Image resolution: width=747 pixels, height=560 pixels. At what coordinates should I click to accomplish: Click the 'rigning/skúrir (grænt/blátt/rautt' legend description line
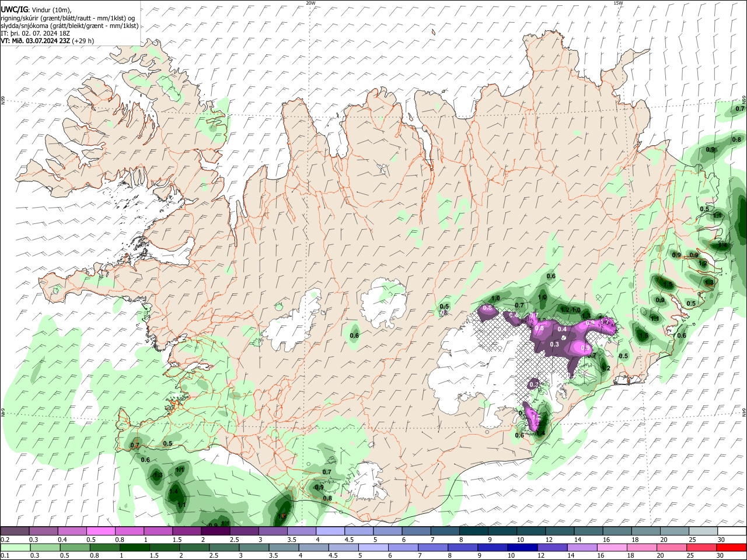(x=69, y=18)
